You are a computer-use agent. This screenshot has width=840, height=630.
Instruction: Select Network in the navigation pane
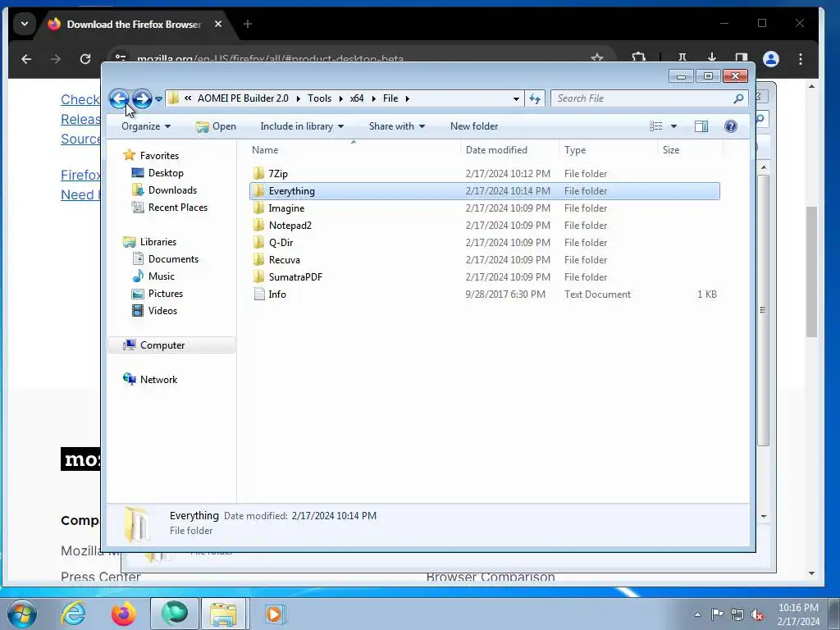pos(158,380)
